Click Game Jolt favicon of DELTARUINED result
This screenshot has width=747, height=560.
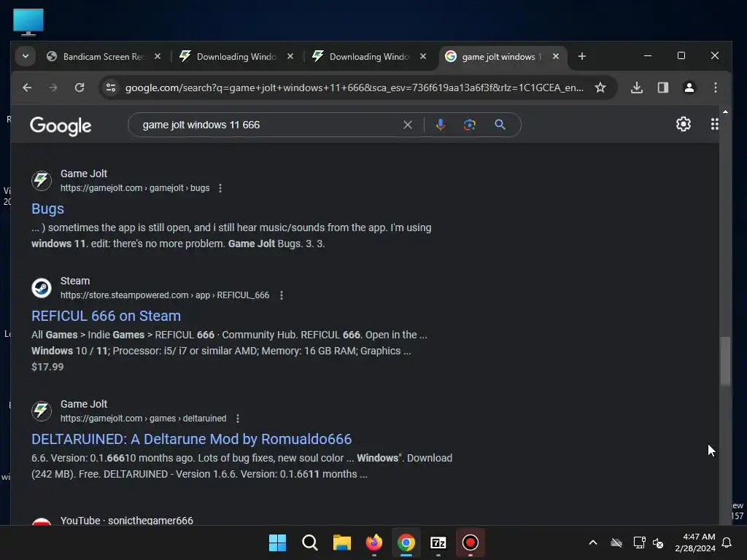[x=42, y=411]
